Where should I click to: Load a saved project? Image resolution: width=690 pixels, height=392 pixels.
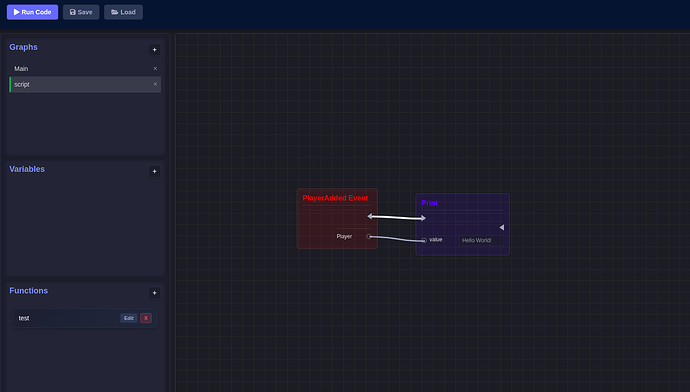[x=123, y=12]
